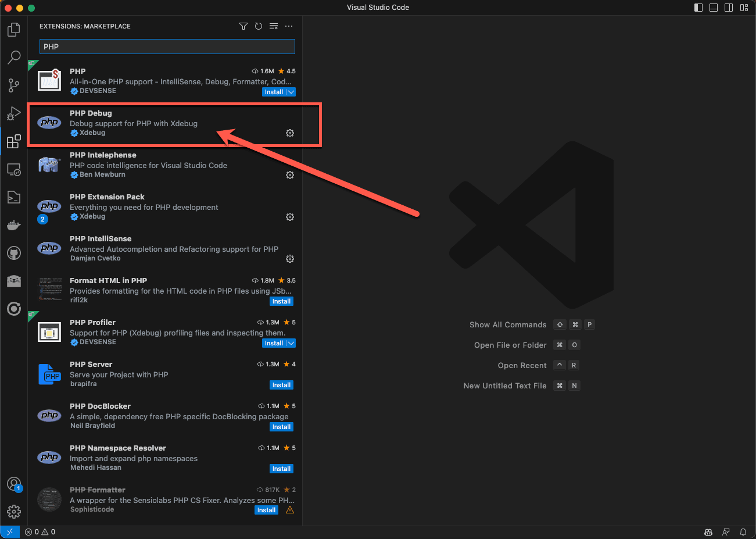Screen dimensions: 756x539
Task: Open Views and More Actions ellipsis menu
Action: pos(289,26)
